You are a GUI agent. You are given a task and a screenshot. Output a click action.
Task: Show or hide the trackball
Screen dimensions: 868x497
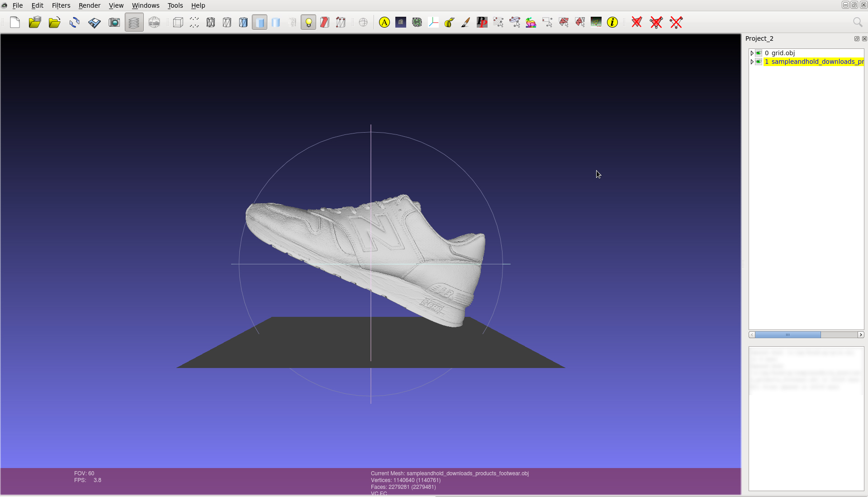(363, 22)
